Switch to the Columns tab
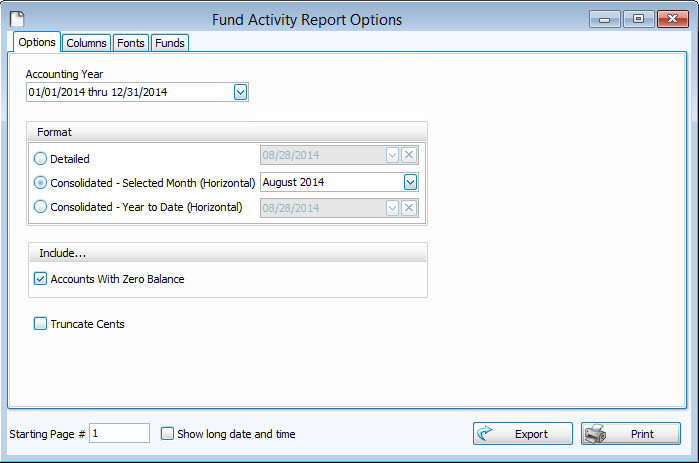This screenshot has height=463, width=699. [x=87, y=43]
